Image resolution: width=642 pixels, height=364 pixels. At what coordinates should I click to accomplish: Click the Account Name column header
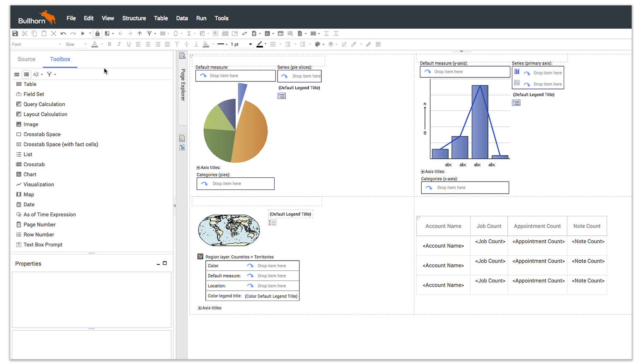point(443,226)
